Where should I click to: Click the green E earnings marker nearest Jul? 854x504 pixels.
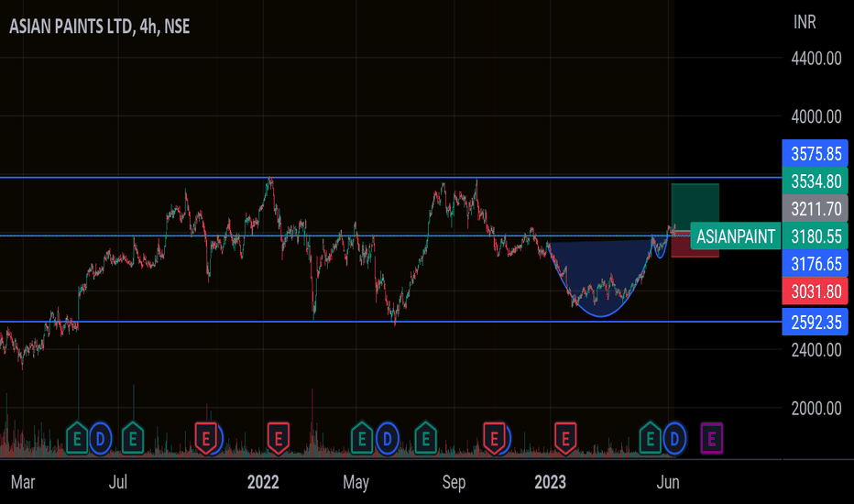(x=132, y=438)
